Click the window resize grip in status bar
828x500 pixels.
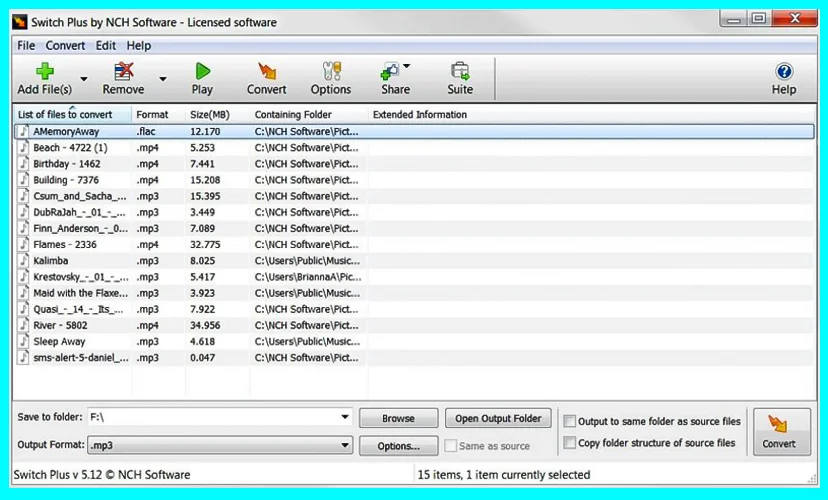812,478
